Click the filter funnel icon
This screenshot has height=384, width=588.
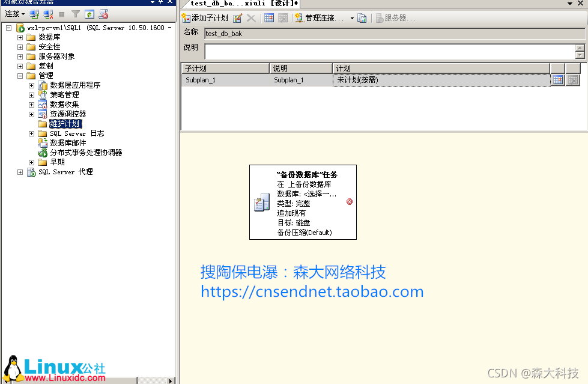(x=75, y=14)
